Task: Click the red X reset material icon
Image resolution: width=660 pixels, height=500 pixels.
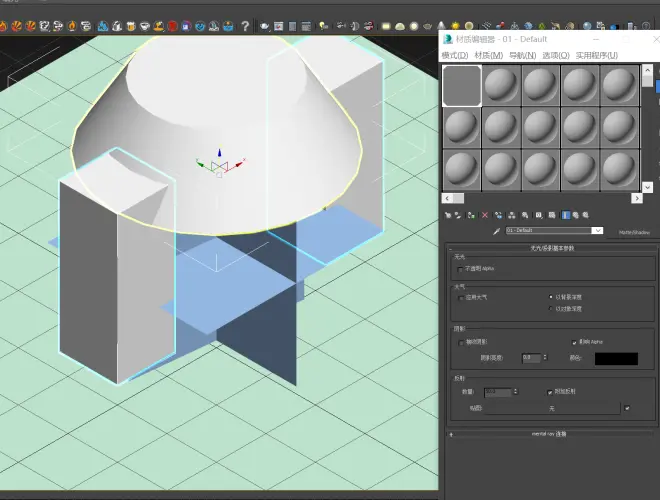Action: pyautogui.click(x=485, y=215)
